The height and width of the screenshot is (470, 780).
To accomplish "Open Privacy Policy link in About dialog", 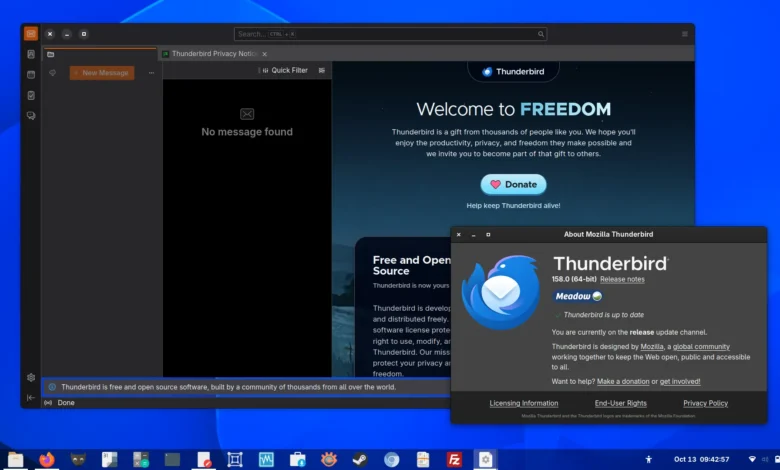I will (705, 403).
